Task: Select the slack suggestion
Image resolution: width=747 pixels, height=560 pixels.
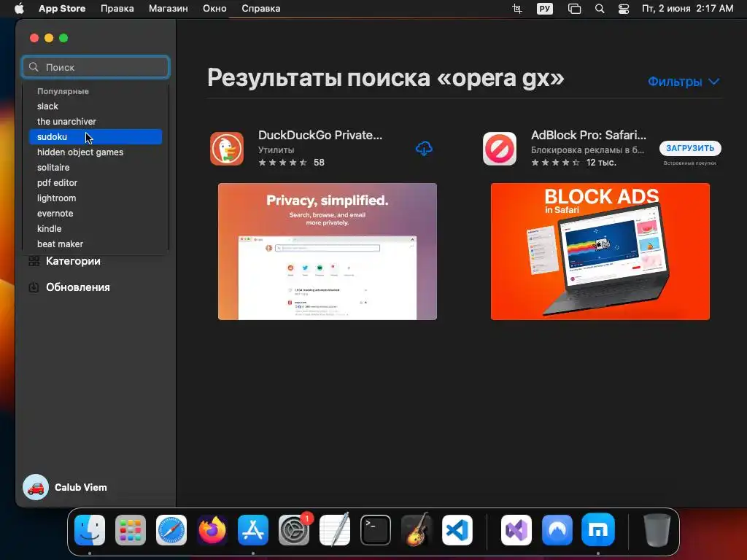Action: click(96, 106)
